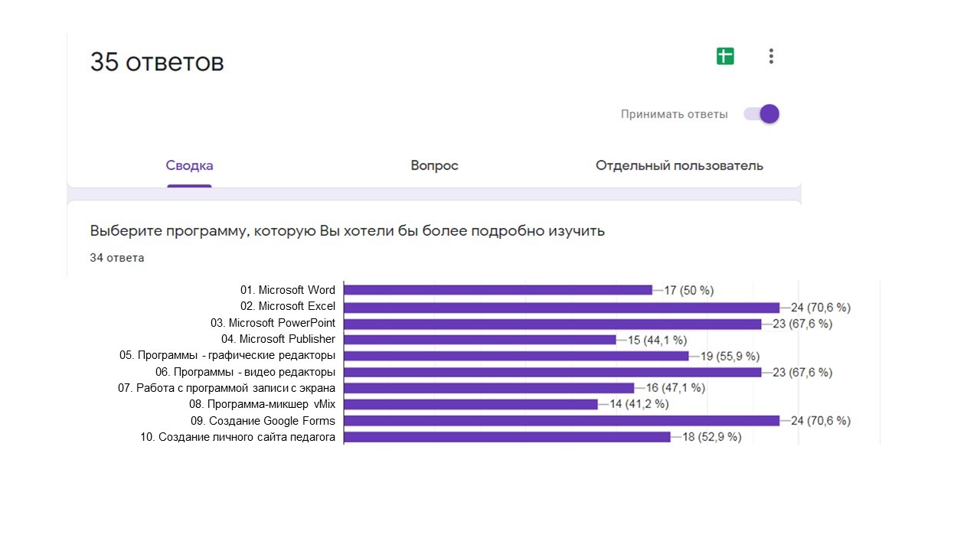Select the записи с экрана bar
980x551 pixels.
[489, 388]
